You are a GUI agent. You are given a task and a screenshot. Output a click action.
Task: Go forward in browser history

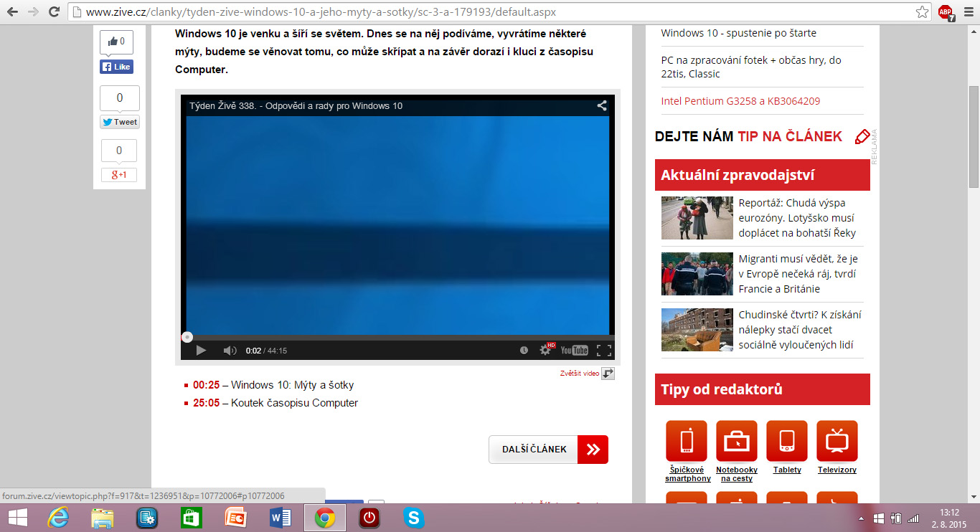pyautogui.click(x=33, y=12)
